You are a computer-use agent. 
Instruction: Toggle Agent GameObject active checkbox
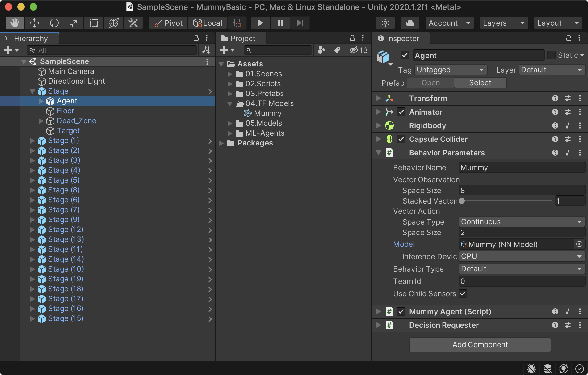[x=405, y=55]
